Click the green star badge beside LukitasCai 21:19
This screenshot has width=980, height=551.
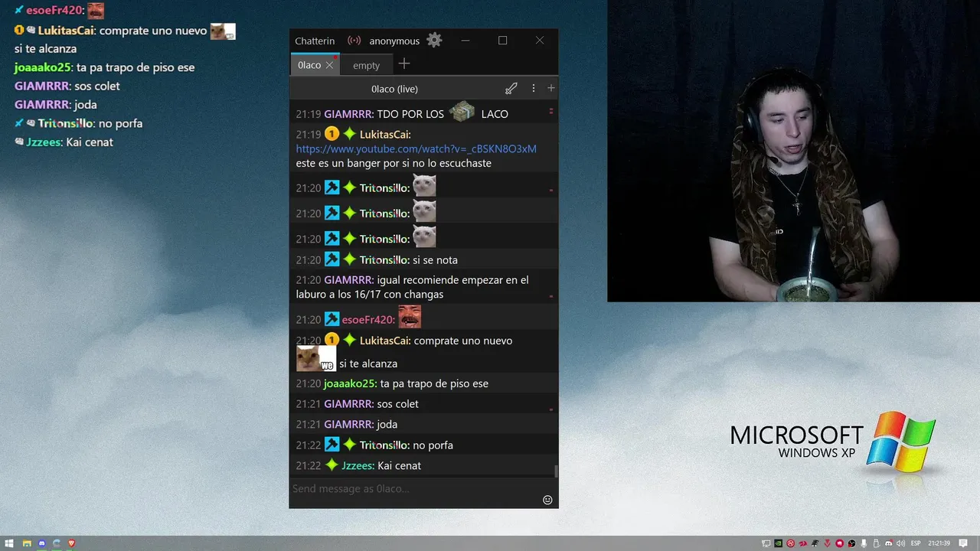click(x=349, y=134)
